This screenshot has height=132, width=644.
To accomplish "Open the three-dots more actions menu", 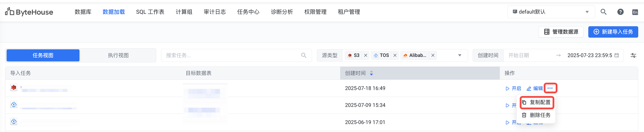I will coord(550,88).
